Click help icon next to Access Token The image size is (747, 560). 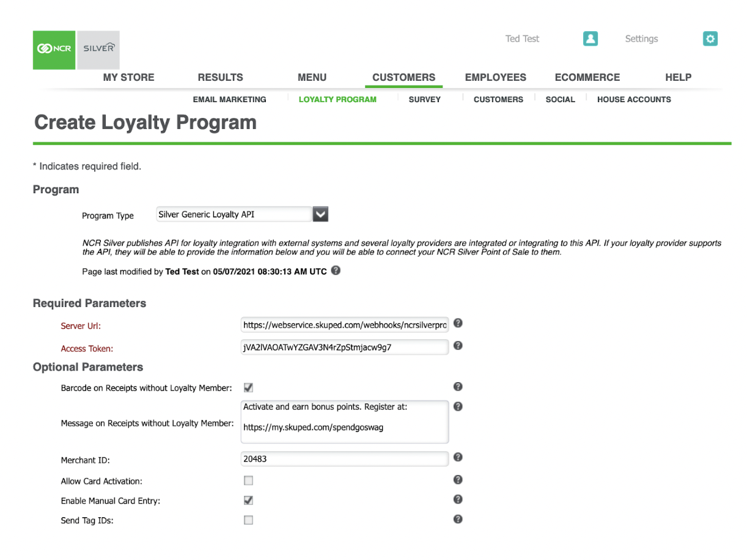tap(458, 346)
